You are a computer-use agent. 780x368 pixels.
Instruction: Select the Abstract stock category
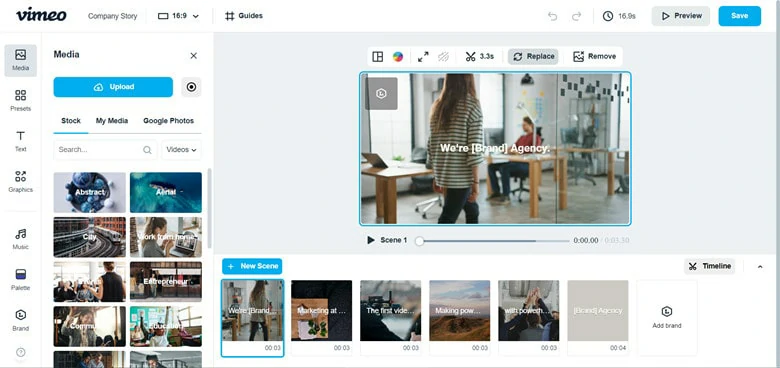(x=90, y=192)
